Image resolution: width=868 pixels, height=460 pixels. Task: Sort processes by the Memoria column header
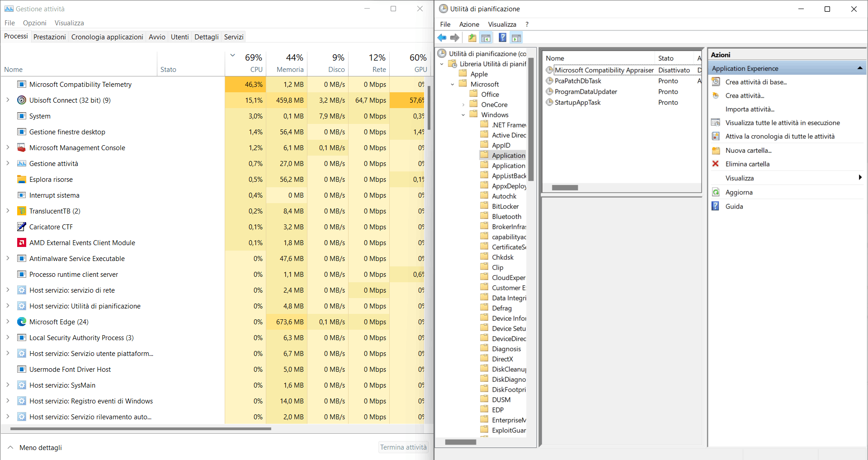287,63
